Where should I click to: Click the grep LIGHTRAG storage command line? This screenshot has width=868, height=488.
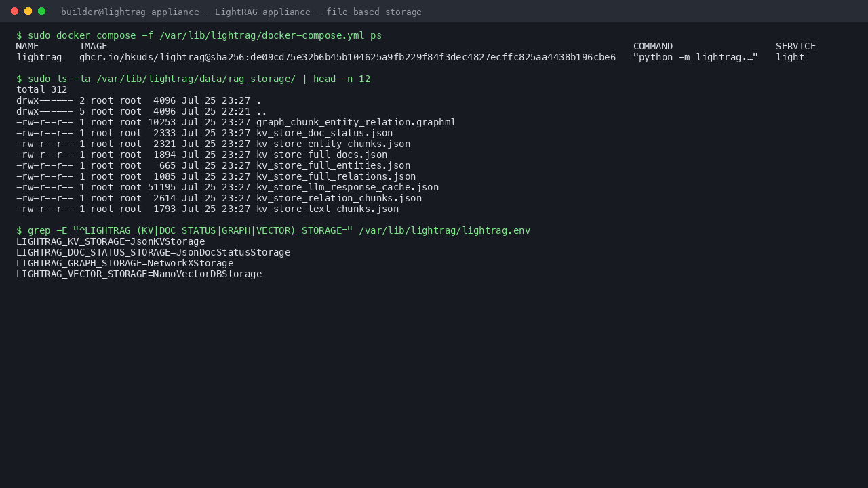[x=273, y=230]
